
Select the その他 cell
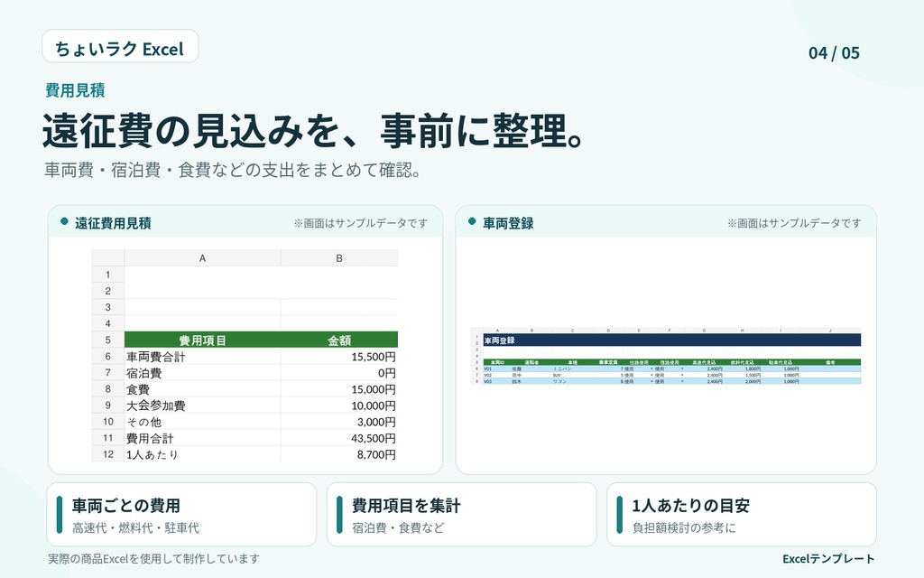point(202,422)
